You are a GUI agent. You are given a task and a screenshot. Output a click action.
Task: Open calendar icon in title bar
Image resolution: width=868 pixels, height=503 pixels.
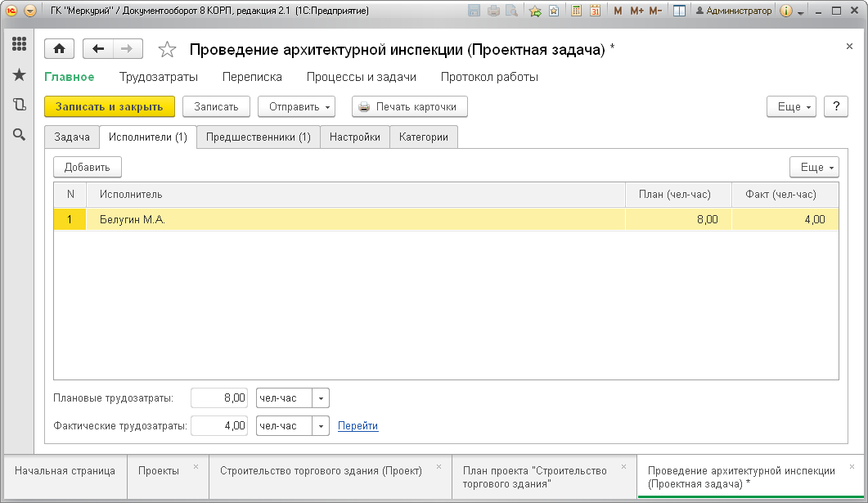595,11
